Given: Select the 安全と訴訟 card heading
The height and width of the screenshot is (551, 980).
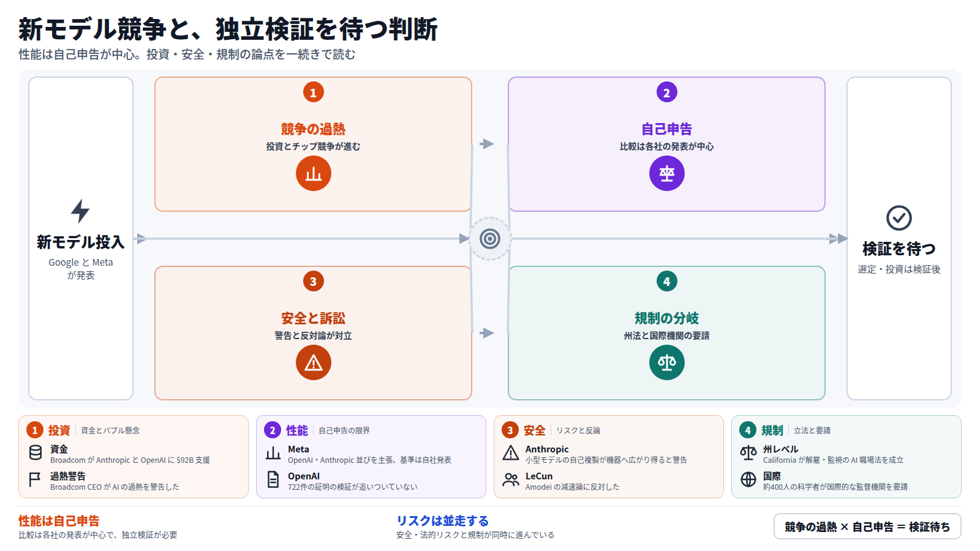Looking at the screenshot, I should click(314, 318).
